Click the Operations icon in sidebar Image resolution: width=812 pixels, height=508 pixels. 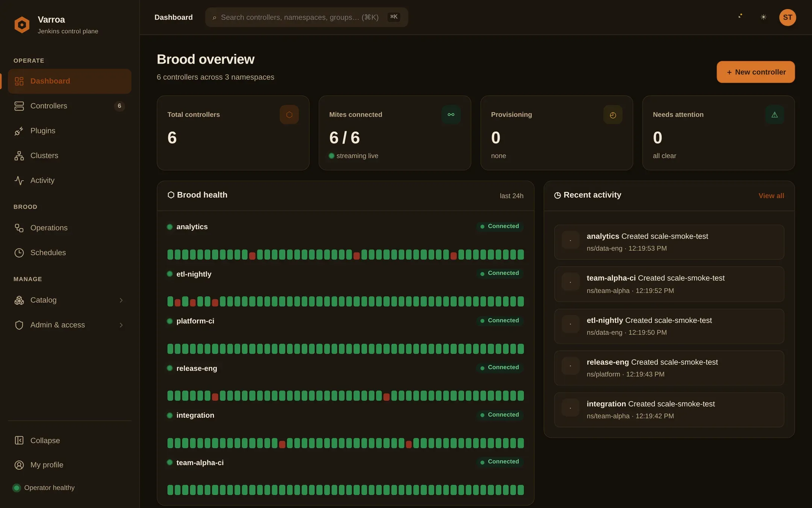click(19, 228)
